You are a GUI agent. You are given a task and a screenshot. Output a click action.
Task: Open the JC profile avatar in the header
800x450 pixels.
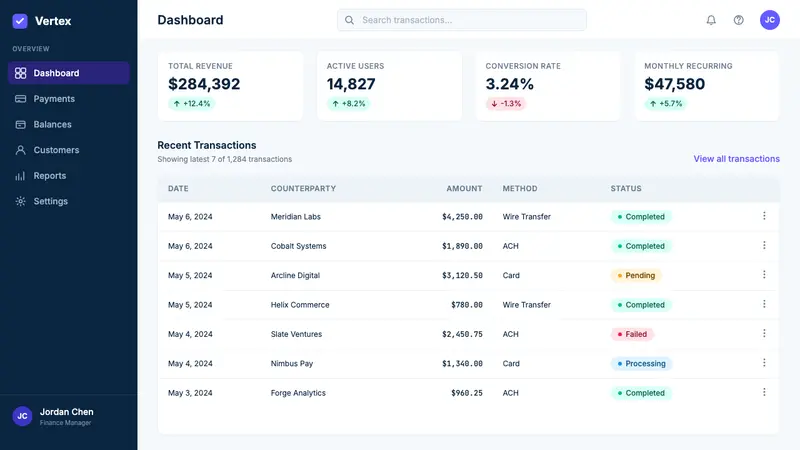[x=769, y=20]
